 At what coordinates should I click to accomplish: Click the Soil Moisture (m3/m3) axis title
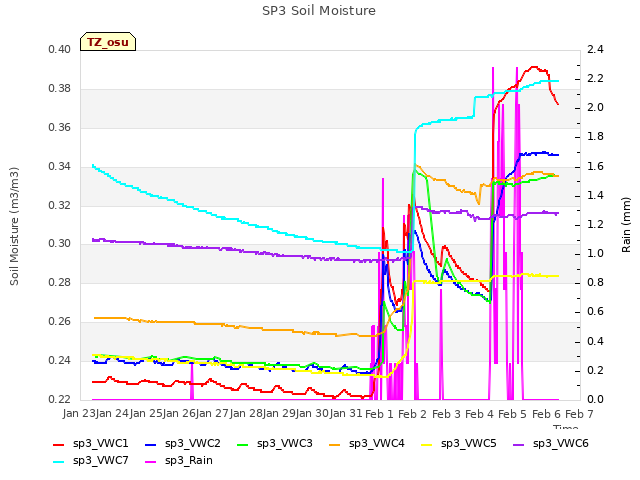coord(14,226)
